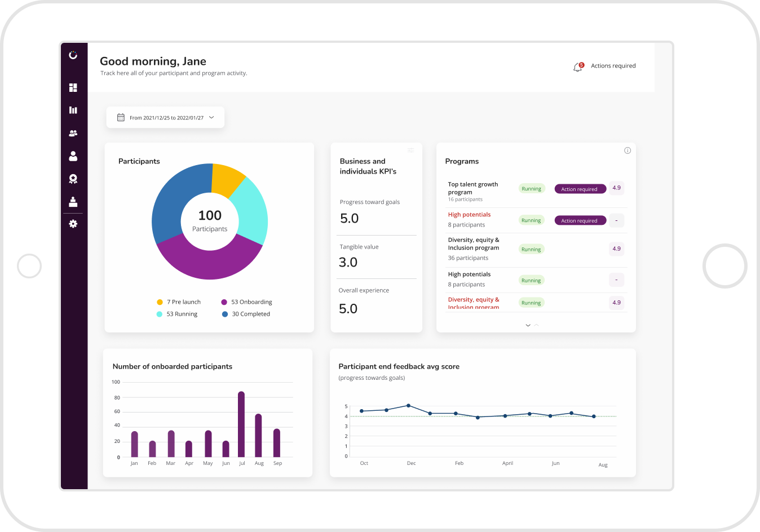760x532 pixels.
Task: Click Running status of 36 participants program
Action: click(531, 249)
